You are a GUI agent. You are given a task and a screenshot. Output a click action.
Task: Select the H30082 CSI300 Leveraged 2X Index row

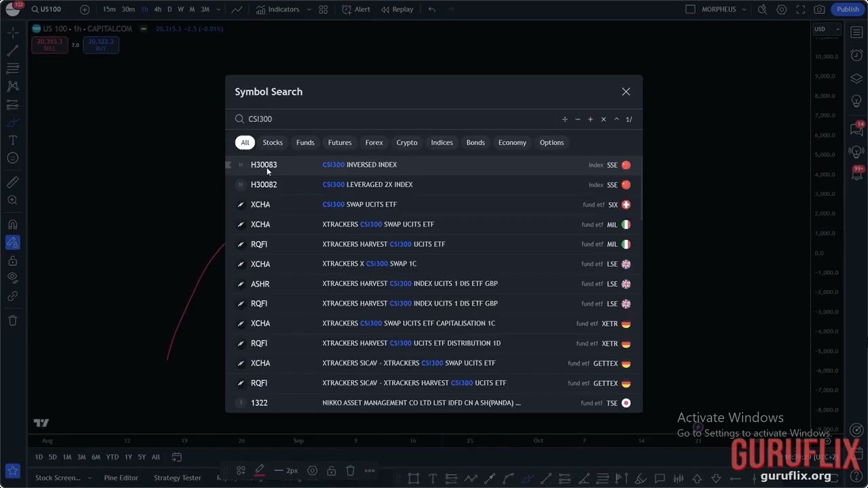(433, 184)
